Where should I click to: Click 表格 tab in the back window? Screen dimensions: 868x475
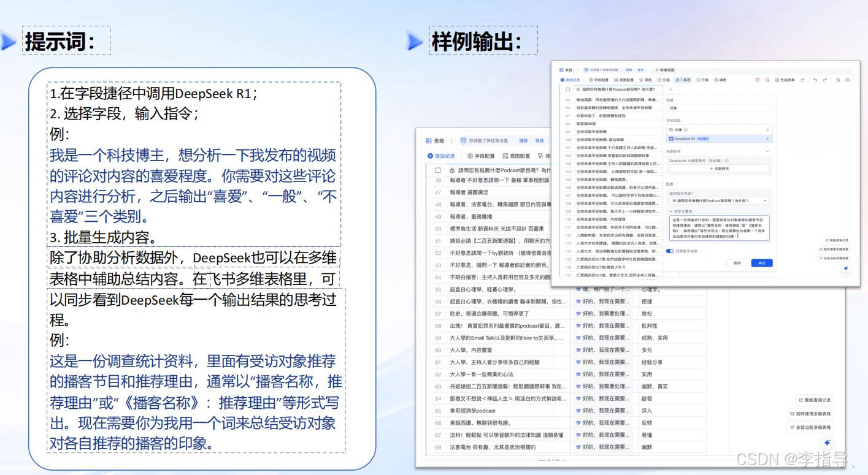pyautogui.click(x=434, y=140)
